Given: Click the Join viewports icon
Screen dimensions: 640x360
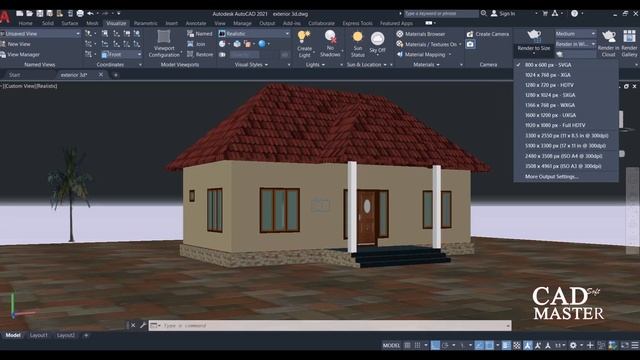Looking at the screenshot, I should point(190,44).
